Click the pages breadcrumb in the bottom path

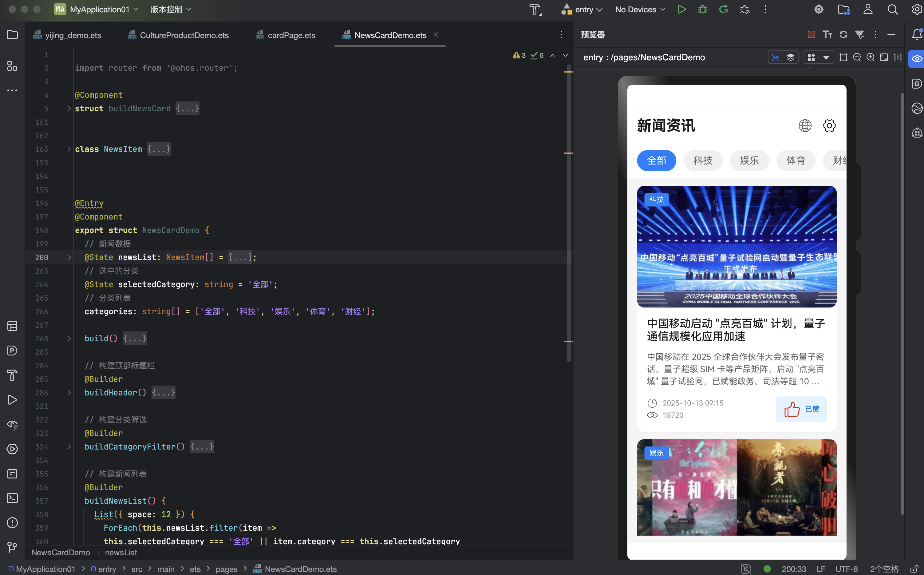click(x=226, y=569)
